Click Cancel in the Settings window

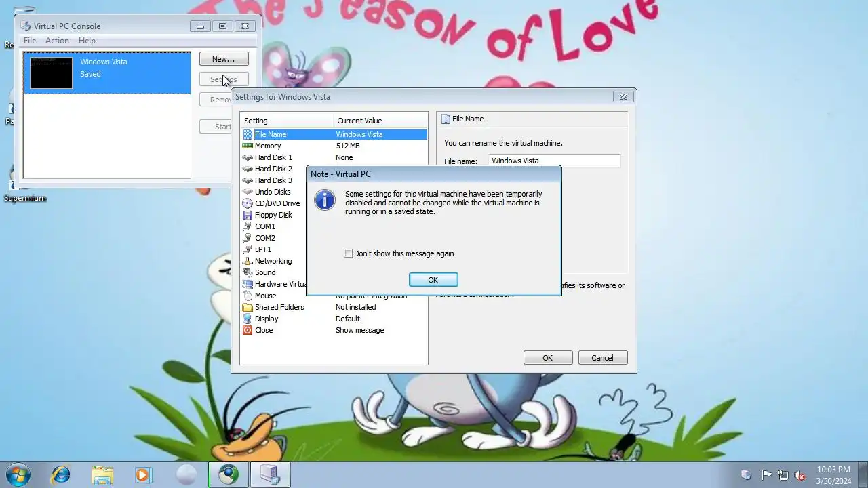[602, 358]
